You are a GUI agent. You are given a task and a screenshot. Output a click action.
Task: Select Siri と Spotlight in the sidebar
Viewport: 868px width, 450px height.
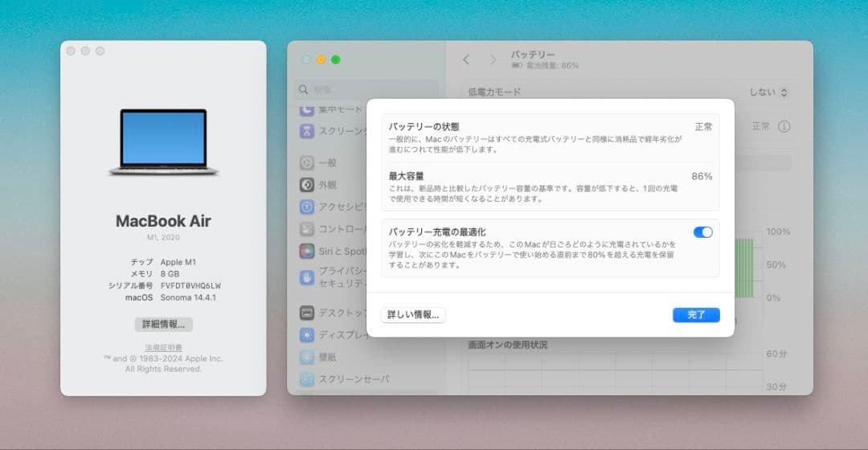332,252
